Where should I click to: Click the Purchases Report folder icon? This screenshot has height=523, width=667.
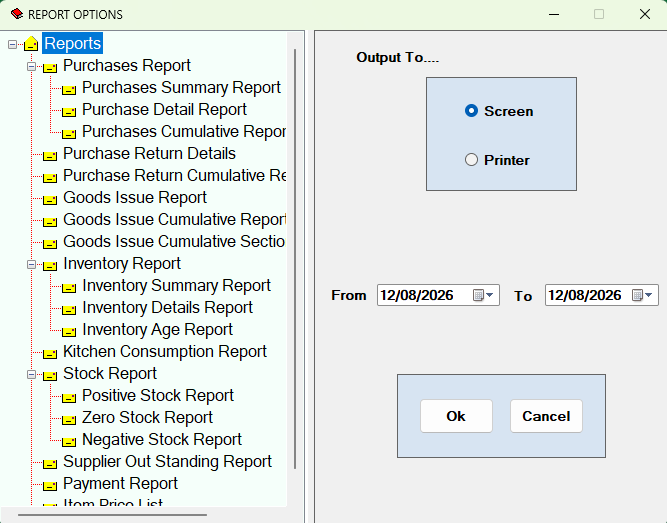pyautogui.click(x=50, y=67)
